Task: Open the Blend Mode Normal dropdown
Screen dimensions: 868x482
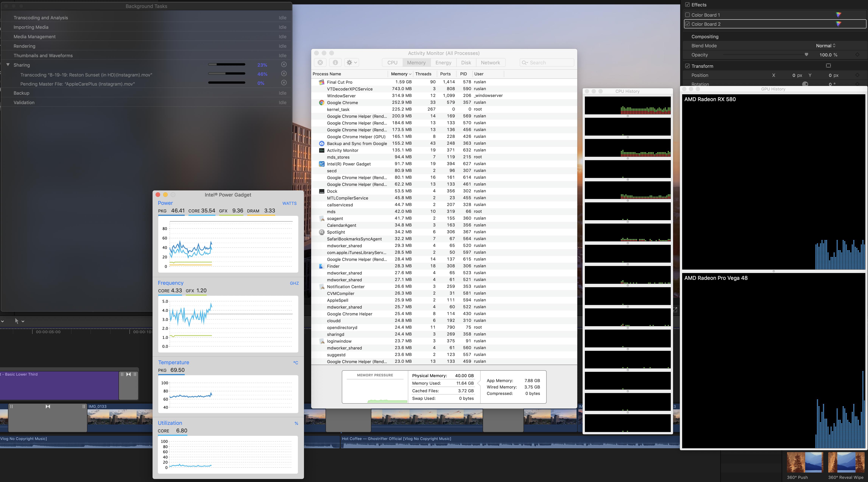Action: (825, 45)
